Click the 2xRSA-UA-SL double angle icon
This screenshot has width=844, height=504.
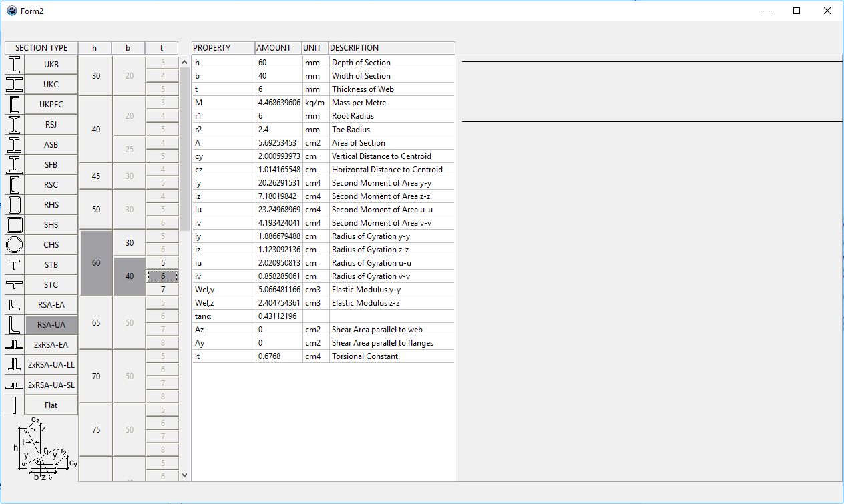[15, 385]
